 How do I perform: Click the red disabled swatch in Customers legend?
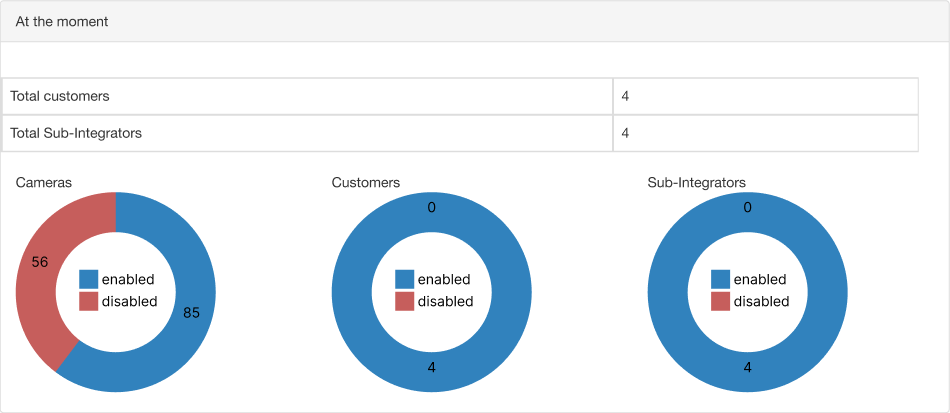(x=405, y=301)
